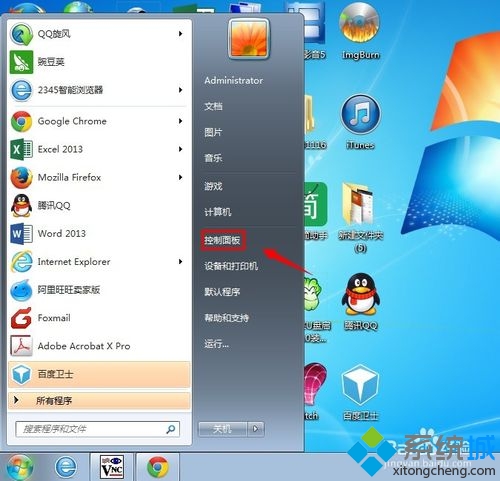
Task: Focus the 搜索程序和文件 search box
Action: [x=97, y=429]
